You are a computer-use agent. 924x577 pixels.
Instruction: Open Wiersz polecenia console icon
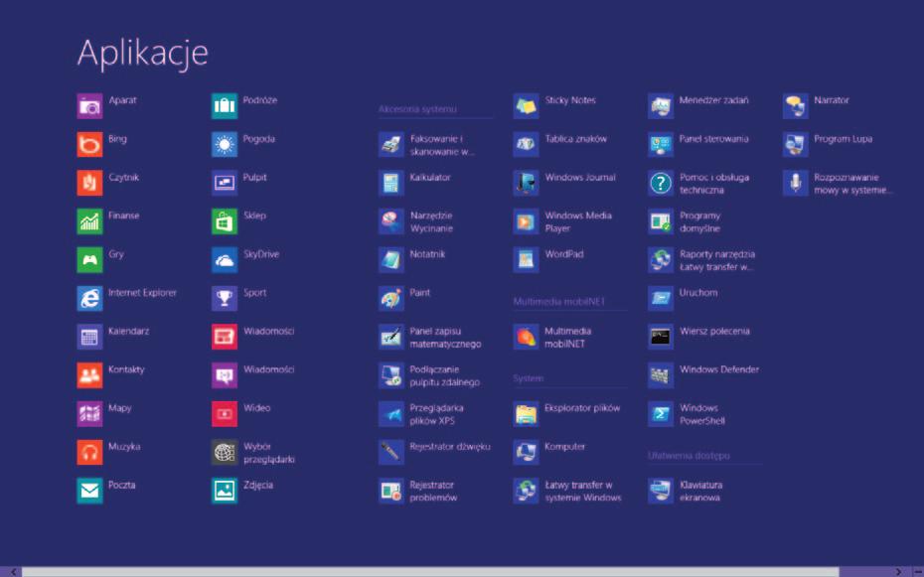pyautogui.click(x=661, y=337)
